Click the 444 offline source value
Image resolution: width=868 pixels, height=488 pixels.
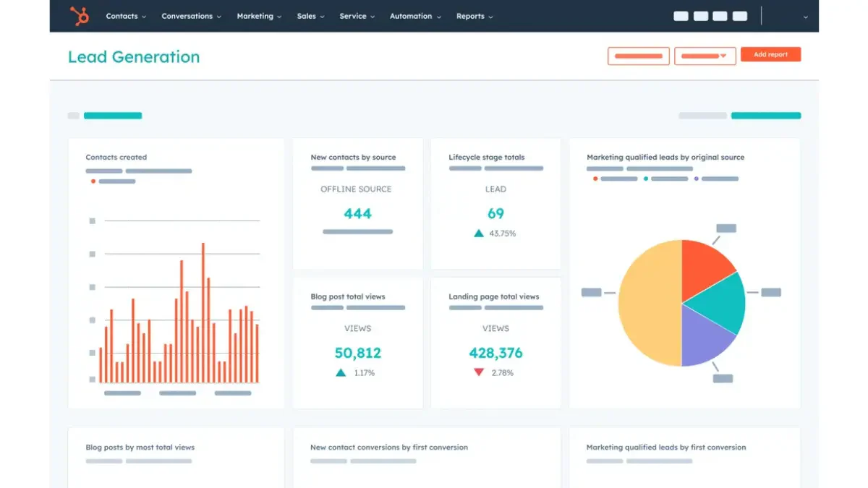point(357,213)
